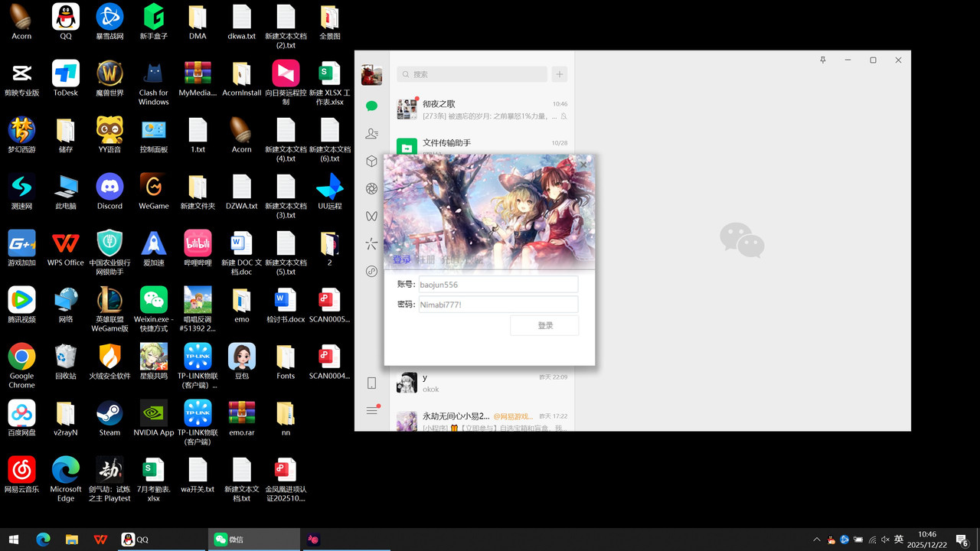
Task: Select the Acorn desktop icon at top-left
Action: tap(21, 21)
